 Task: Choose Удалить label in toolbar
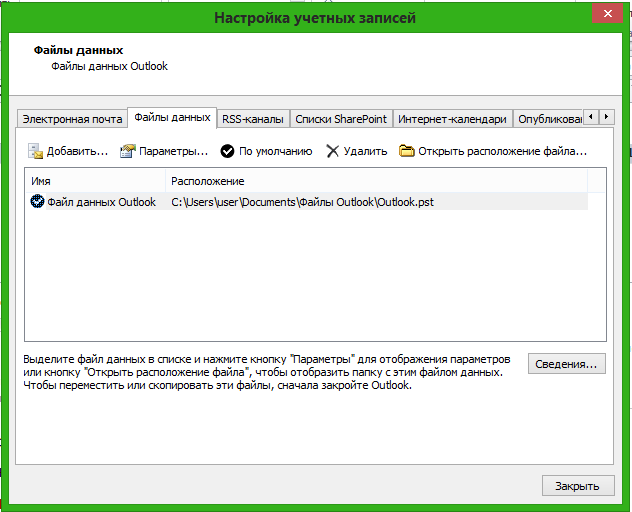[x=366, y=151]
